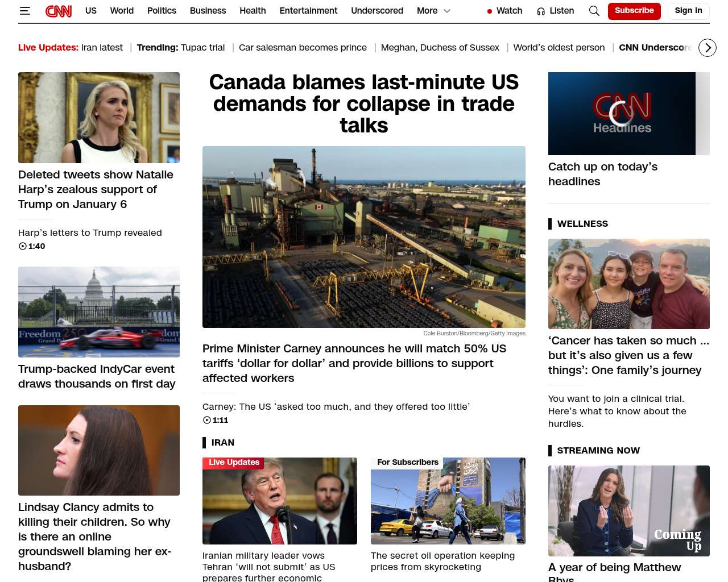This screenshot has width=728, height=582.
Task: Open Catch up on today's headlines
Action: (x=603, y=174)
